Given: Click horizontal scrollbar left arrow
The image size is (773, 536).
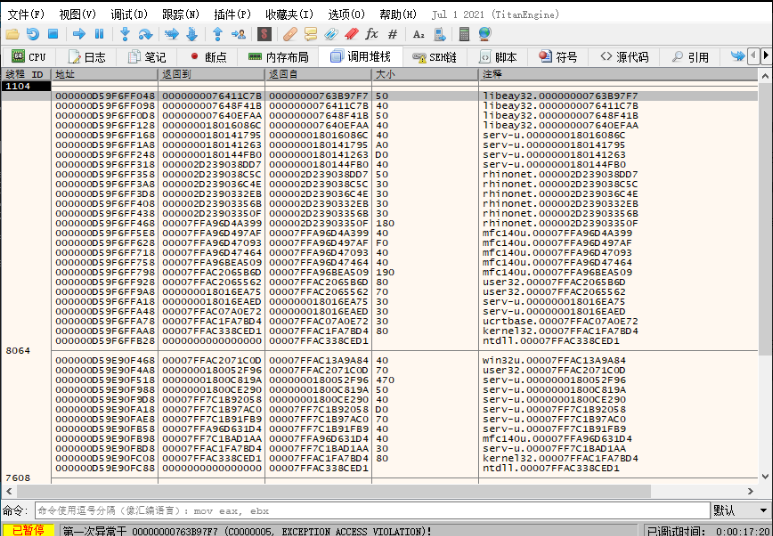Looking at the screenshot, I should click(9, 491).
